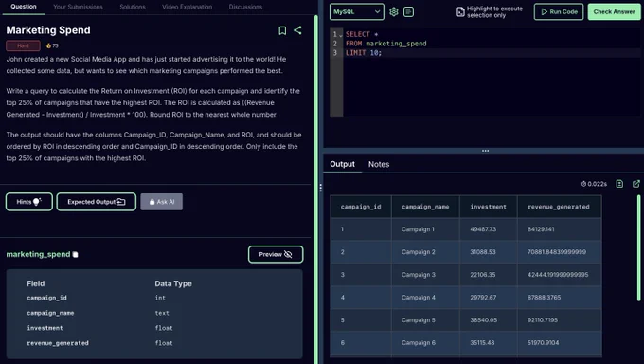Image resolution: width=644 pixels, height=364 pixels.
Task: Toggle the Preview table visibility button
Action: pos(276,255)
